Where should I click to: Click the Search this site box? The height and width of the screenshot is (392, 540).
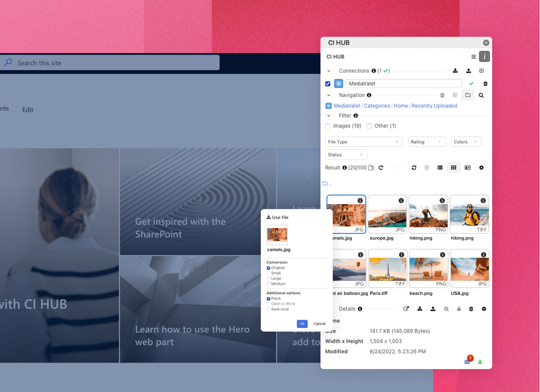coord(110,63)
